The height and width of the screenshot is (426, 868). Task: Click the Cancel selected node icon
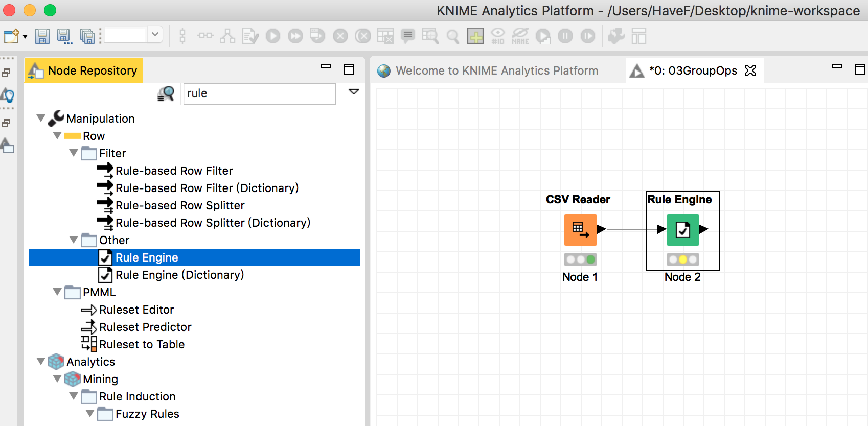click(340, 36)
